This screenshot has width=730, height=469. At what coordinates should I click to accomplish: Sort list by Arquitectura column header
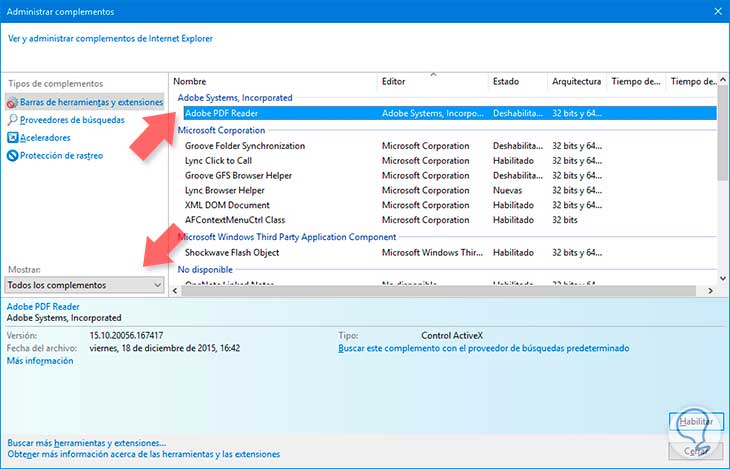pyautogui.click(x=576, y=82)
